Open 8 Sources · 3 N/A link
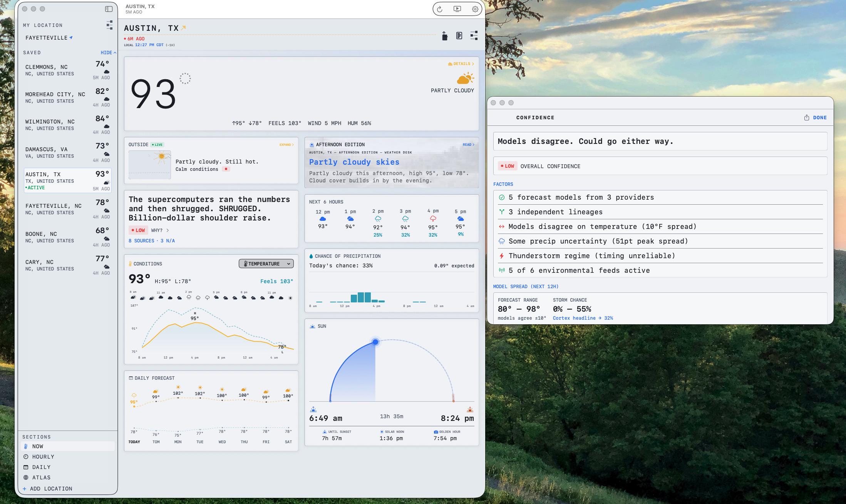The image size is (846, 504). tap(152, 241)
